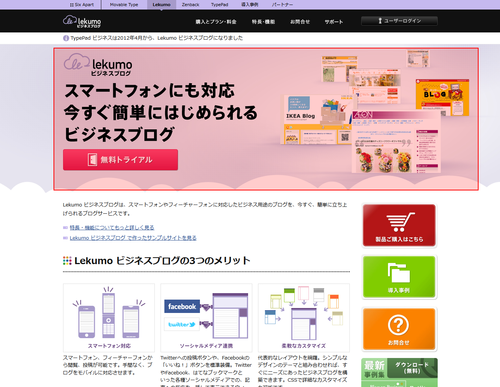Open the support menu item

tap(334, 22)
